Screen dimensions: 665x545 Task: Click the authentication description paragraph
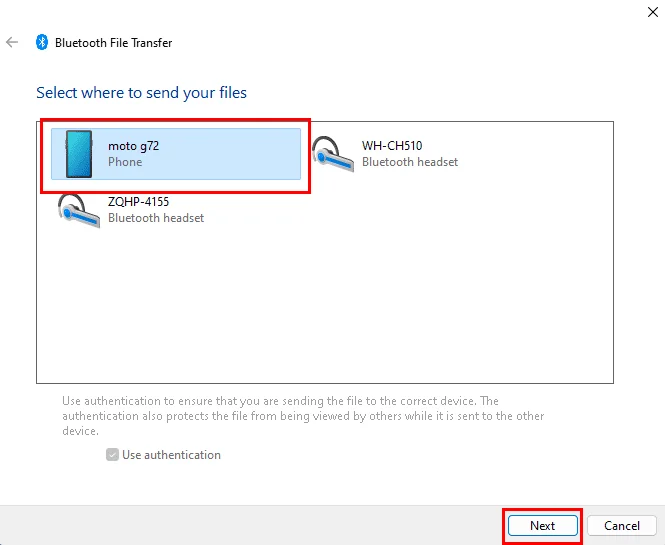pos(303,416)
